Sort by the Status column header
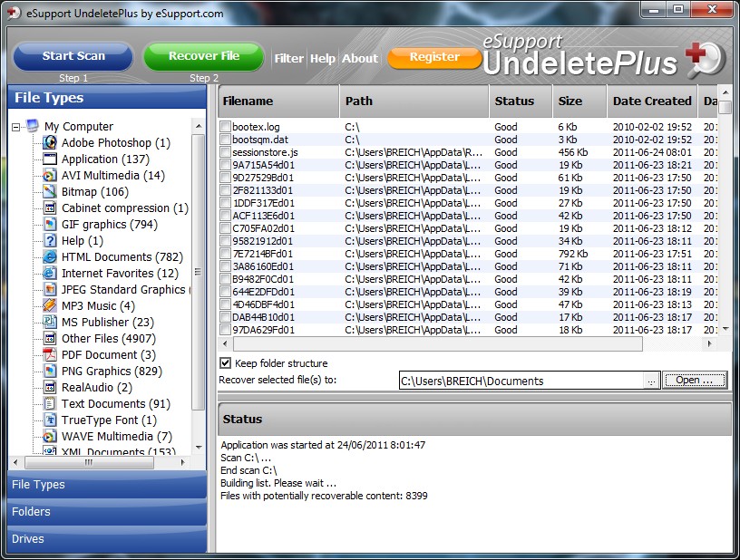 click(x=521, y=101)
